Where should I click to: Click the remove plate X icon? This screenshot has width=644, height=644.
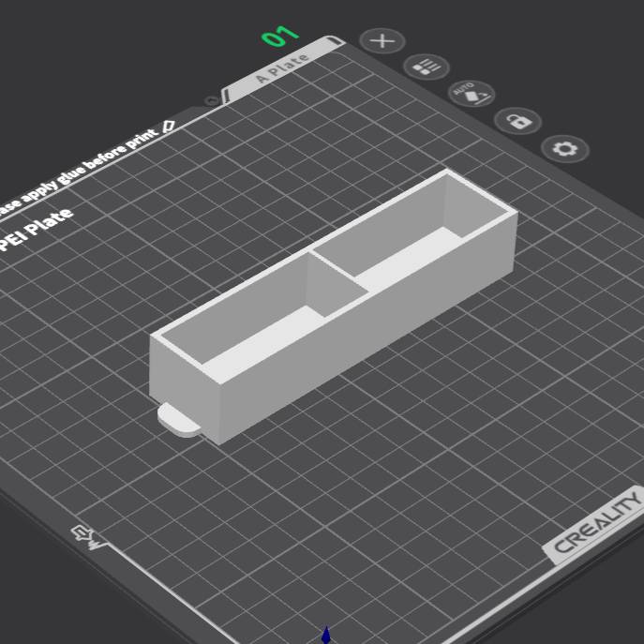coord(382,41)
